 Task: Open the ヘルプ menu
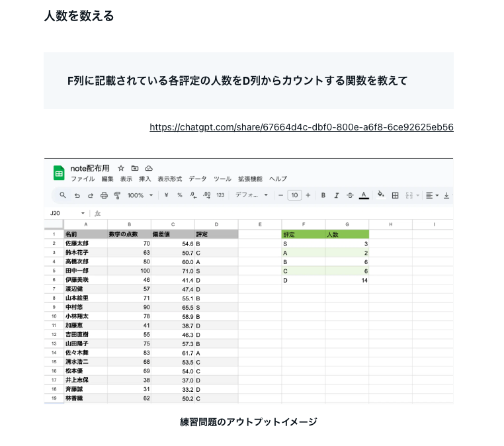click(278, 179)
